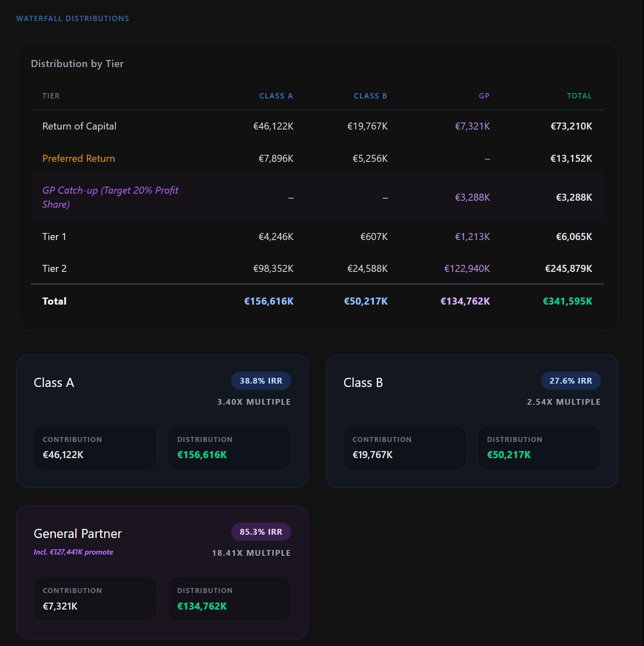Click the Tier 1 row label

pos(54,236)
